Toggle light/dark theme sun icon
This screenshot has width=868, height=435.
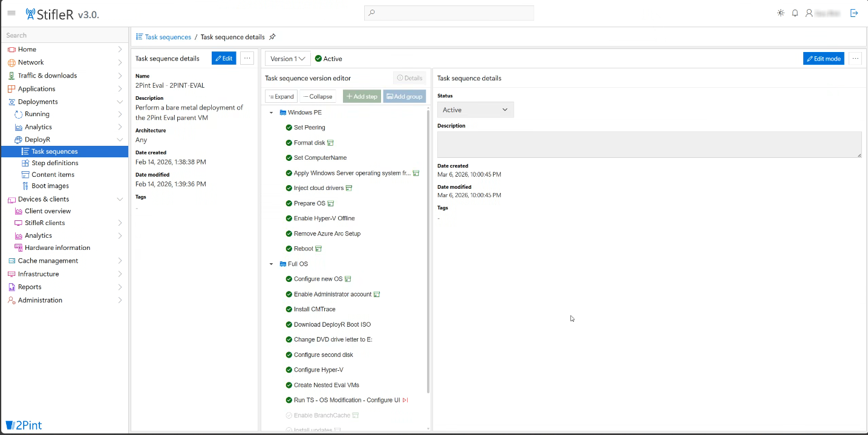click(780, 13)
